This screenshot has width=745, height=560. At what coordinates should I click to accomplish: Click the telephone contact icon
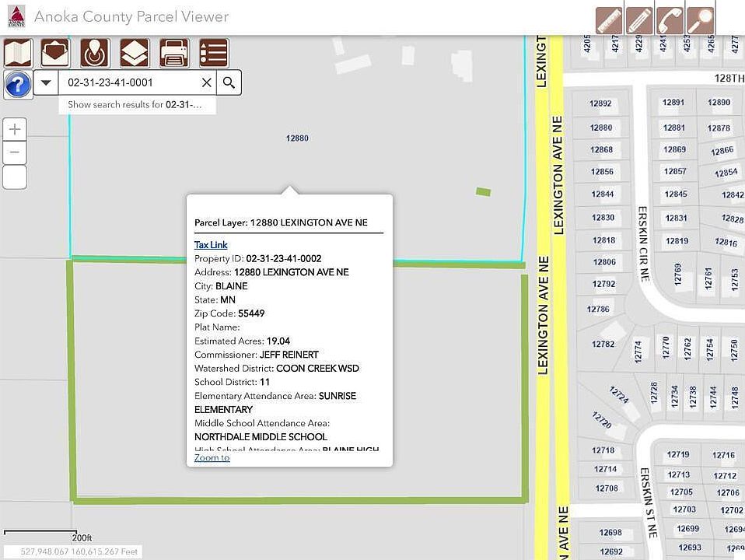click(670, 20)
